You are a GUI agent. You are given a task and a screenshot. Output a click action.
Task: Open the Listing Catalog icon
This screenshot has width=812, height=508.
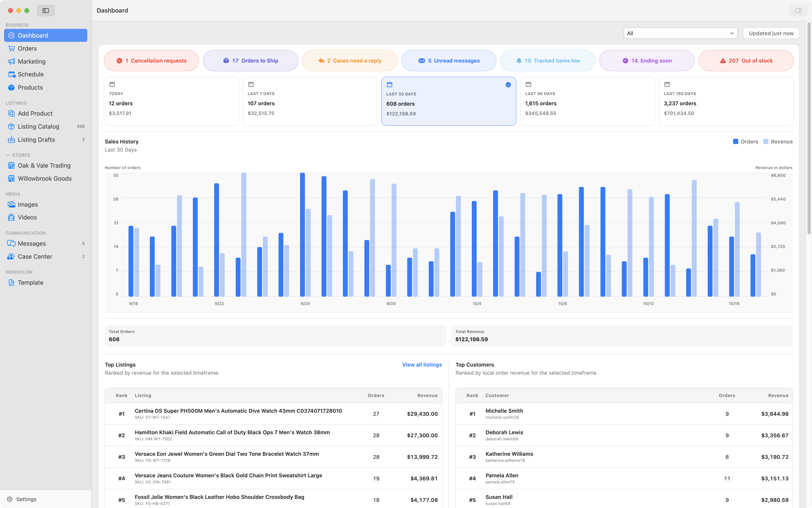11,126
